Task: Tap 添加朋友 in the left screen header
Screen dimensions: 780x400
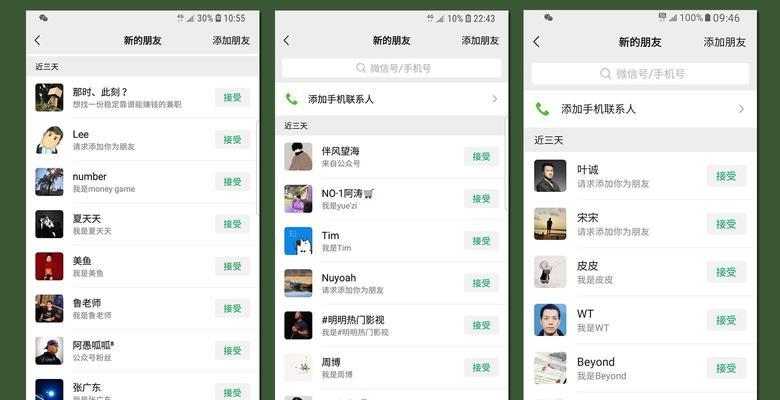Action: point(231,40)
